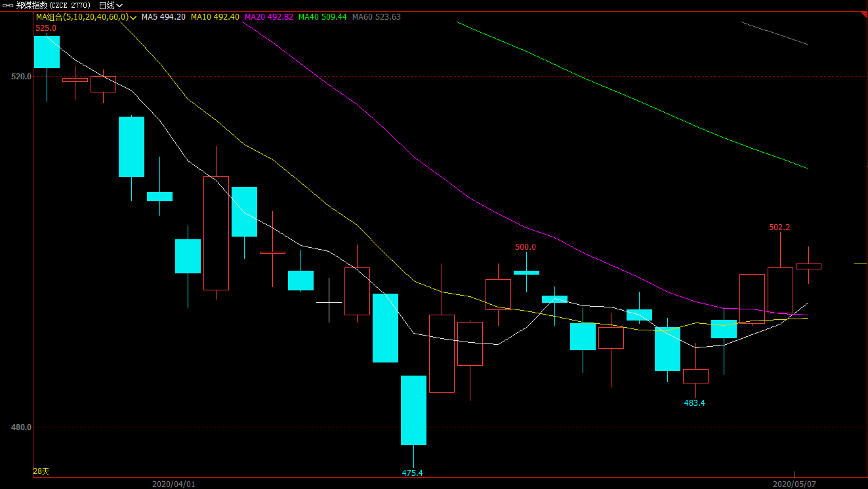Click the 2020/05/07 date label
Image resolution: width=868 pixels, height=489 pixels.
point(795,484)
